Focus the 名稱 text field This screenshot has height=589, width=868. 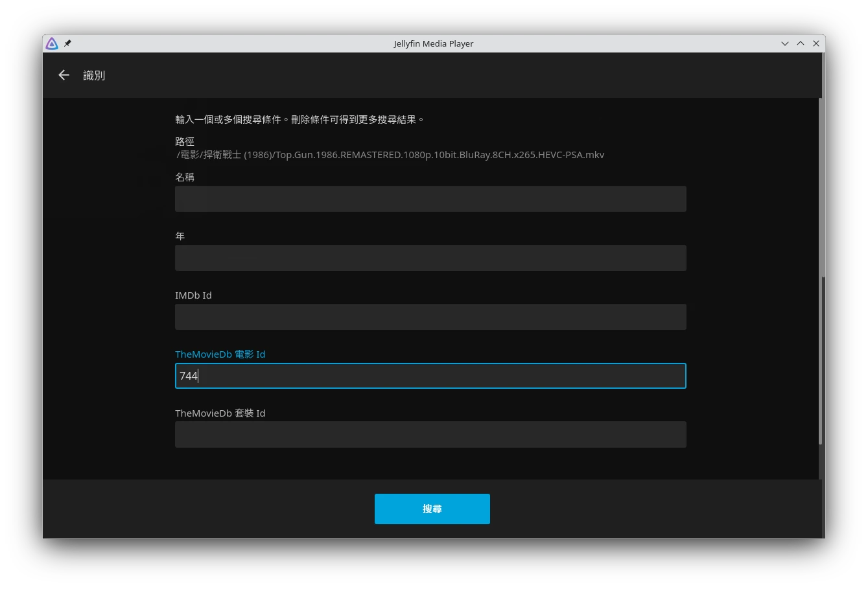pyautogui.click(x=430, y=199)
